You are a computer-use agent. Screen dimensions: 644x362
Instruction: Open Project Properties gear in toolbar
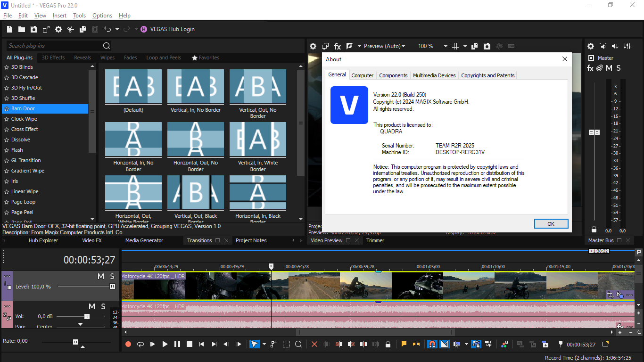pyautogui.click(x=58, y=29)
